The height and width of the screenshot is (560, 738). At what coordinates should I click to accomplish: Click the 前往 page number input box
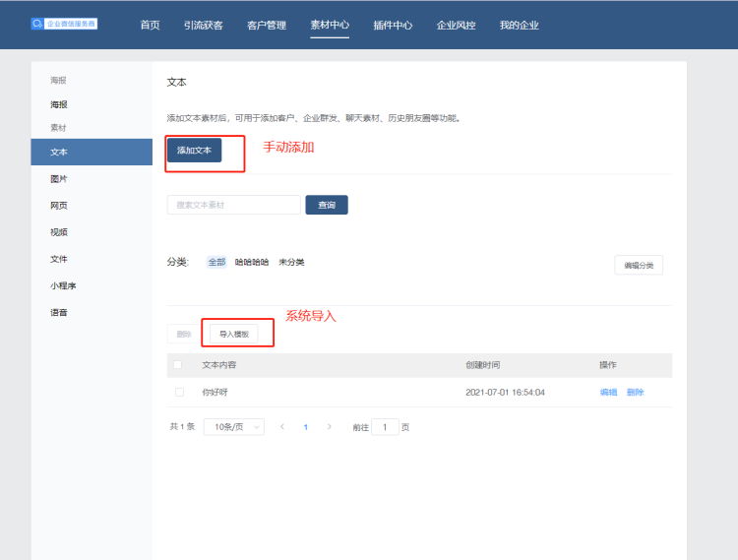[x=385, y=427]
